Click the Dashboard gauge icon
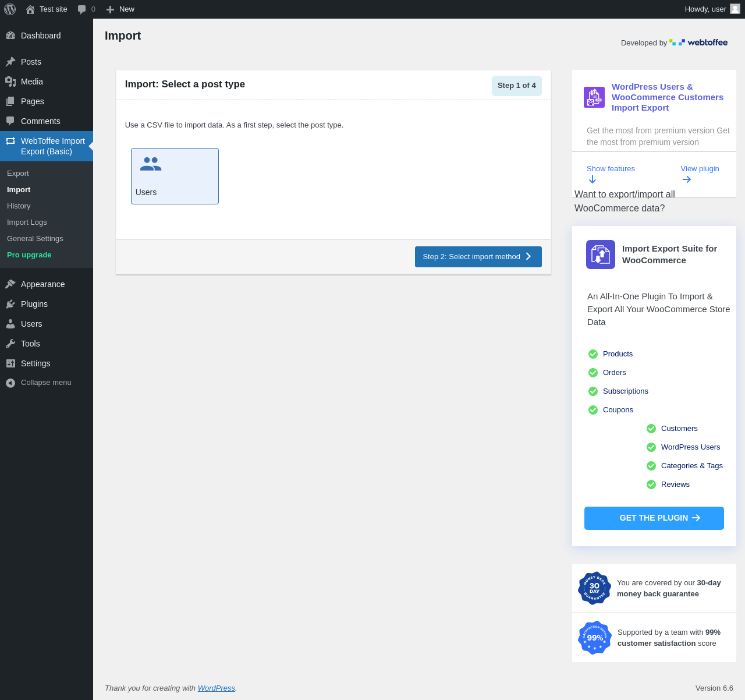 pos(10,36)
